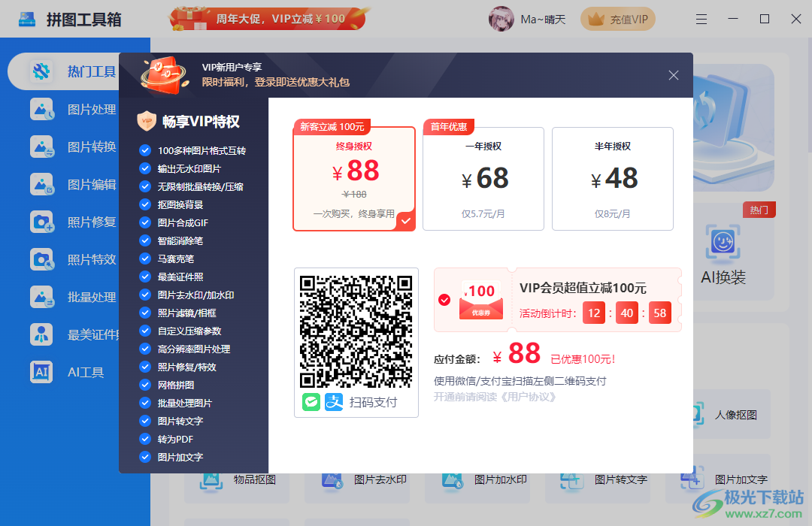Viewport: 812px width, 526px height.
Task: Click check icon beside 马赛克笔
Action: tap(145, 258)
